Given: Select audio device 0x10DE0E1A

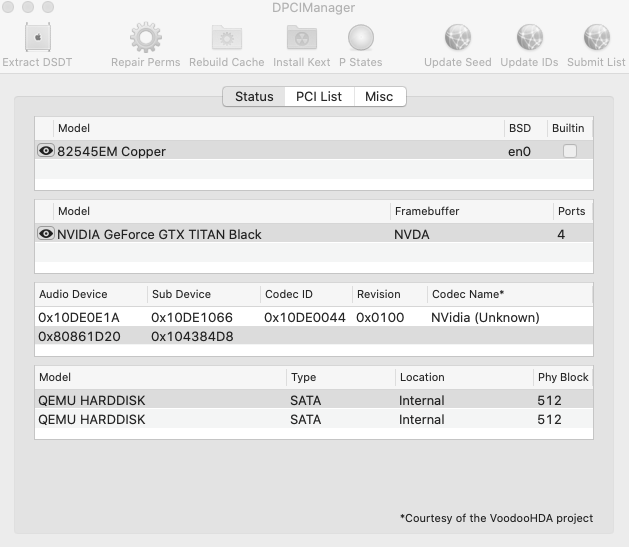Looking at the screenshot, I should [79, 318].
